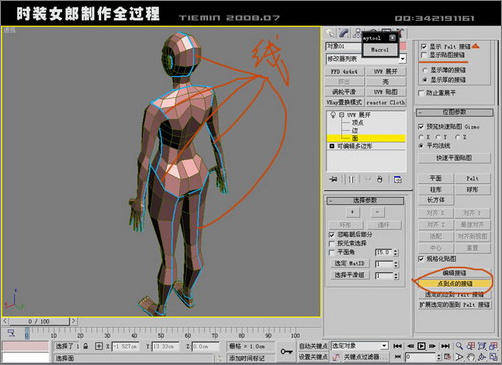
Task: Select 显示厚的接缝 radio button
Action: click(425, 80)
